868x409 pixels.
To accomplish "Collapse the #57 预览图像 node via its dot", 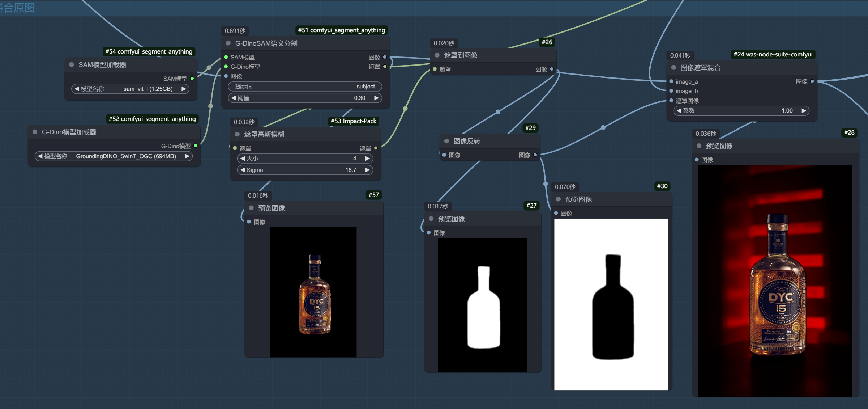I will [x=251, y=208].
